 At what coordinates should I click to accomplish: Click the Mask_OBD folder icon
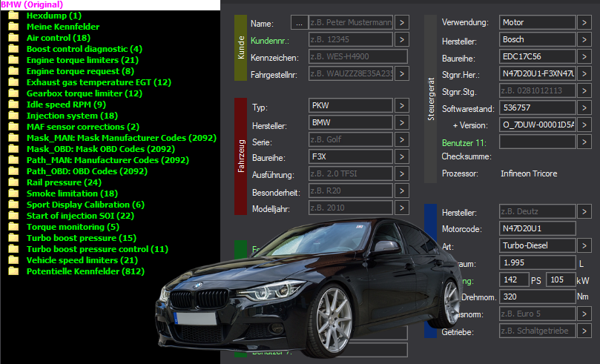[x=13, y=149]
